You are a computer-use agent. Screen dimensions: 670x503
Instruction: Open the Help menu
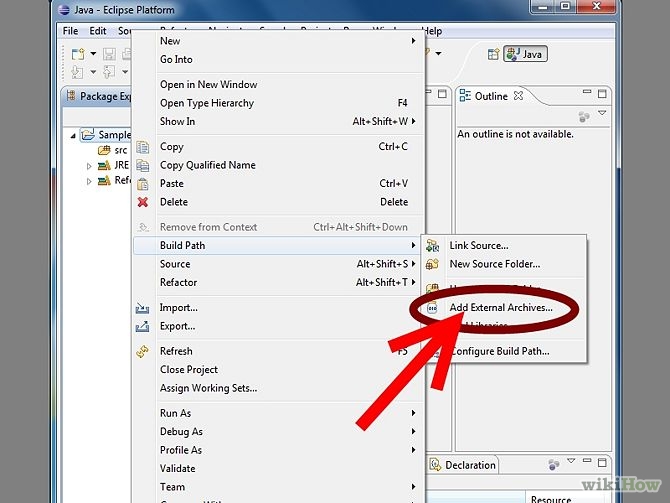432,31
